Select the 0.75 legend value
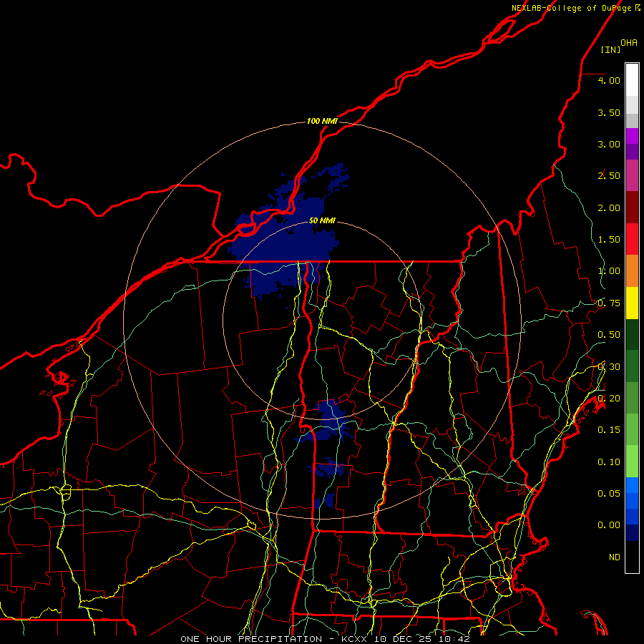The width and height of the screenshot is (644, 644). click(x=609, y=303)
